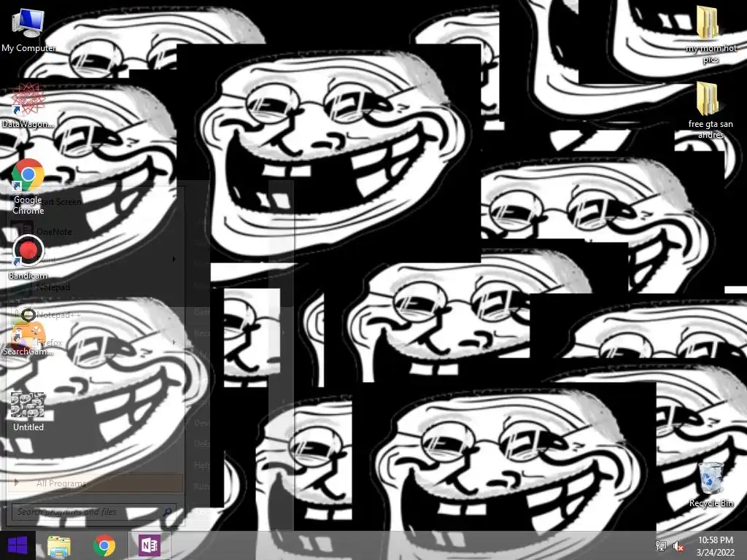Click 'Notepad++' in the start menu
The width and height of the screenshot is (747, 560).
(96, 315)
